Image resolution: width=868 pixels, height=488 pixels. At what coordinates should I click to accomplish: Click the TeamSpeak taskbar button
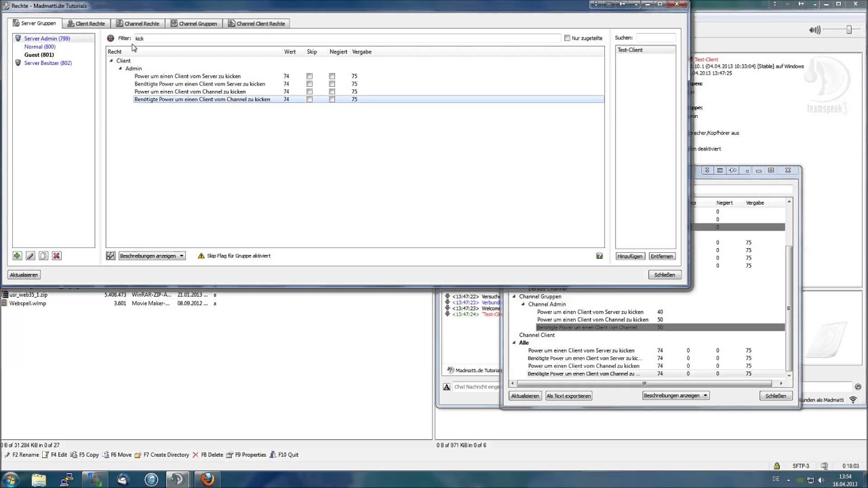[x=177, y=480]
